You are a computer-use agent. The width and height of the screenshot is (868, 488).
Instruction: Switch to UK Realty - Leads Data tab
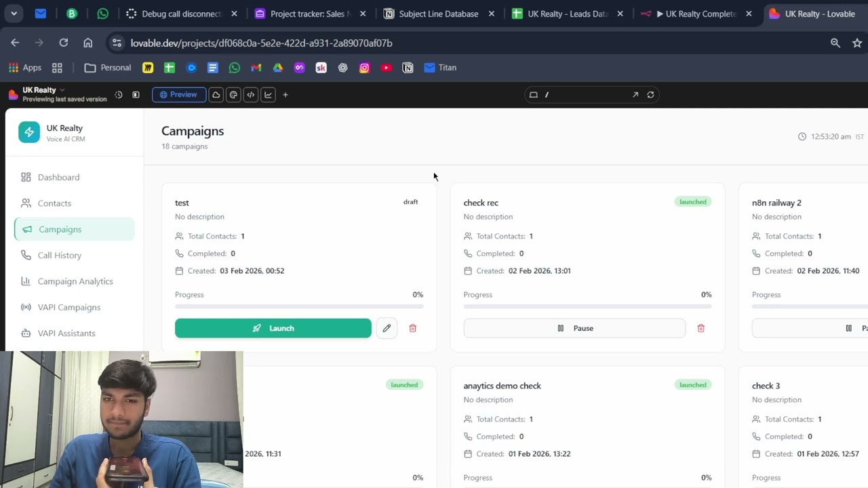point(568,14)
